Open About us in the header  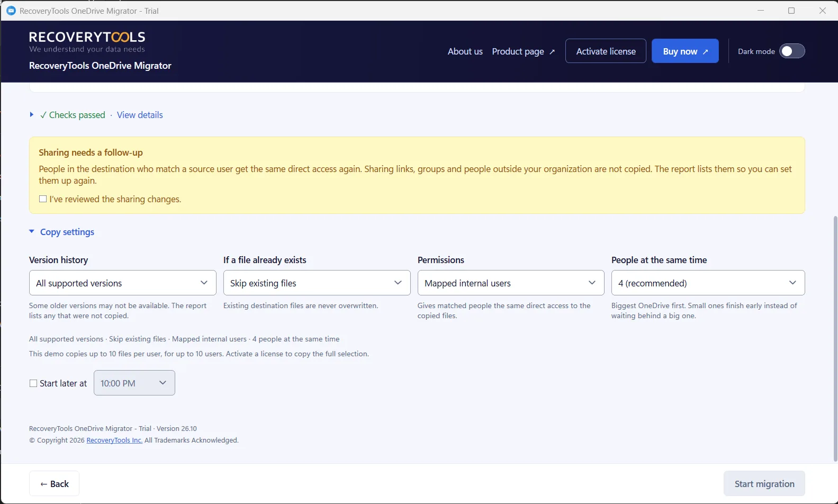(x=465, y=51)
